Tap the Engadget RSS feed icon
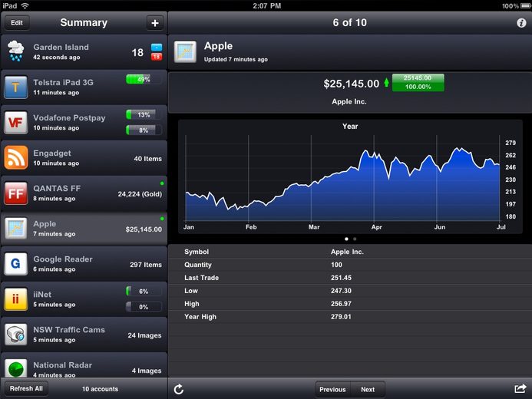 coord(15,158)
